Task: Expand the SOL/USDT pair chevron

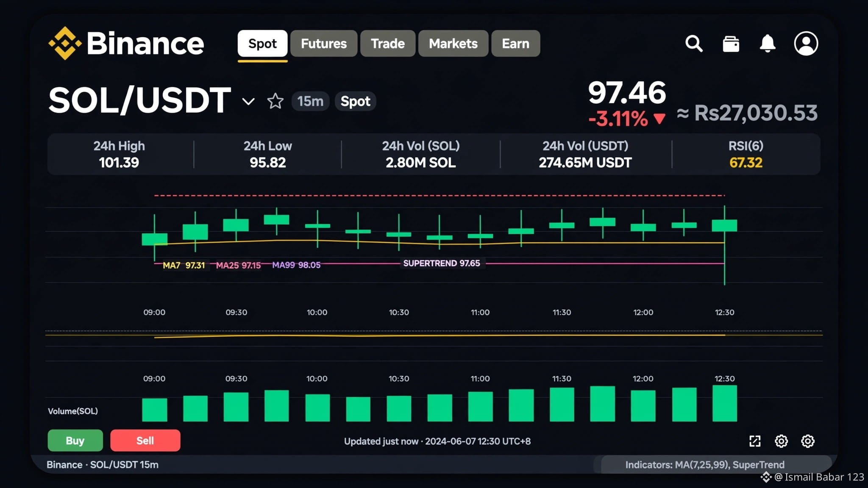Action: pos(248,102)
